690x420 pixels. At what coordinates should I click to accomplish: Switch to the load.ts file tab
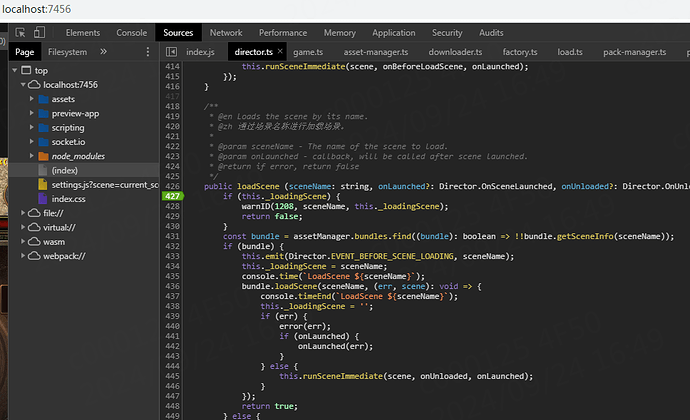point(570,52)
